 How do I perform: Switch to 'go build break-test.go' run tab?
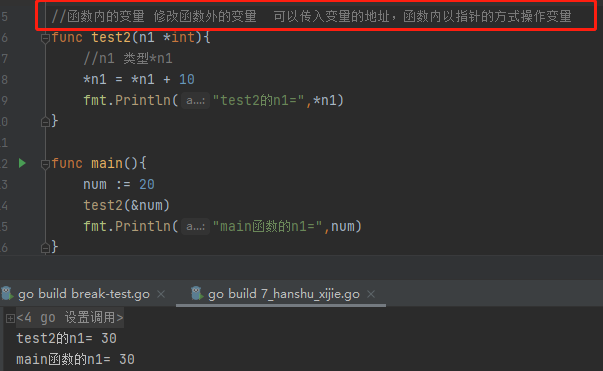coord(84,294)
